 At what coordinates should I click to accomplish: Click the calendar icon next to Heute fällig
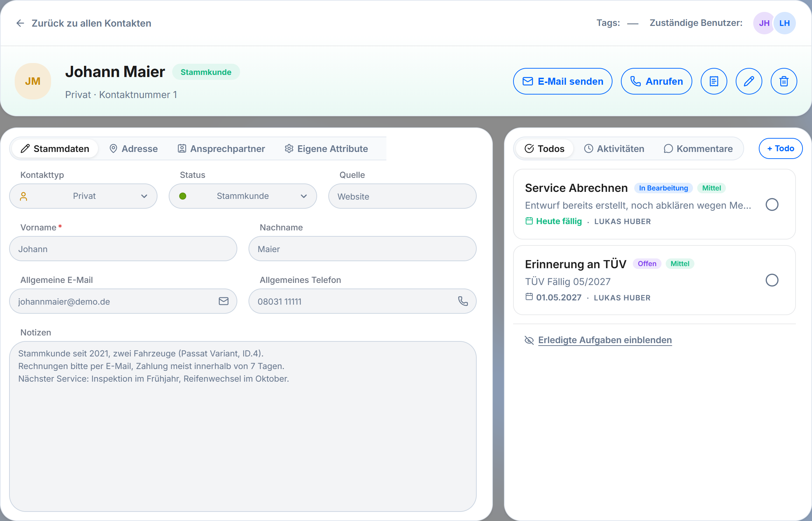529,221
